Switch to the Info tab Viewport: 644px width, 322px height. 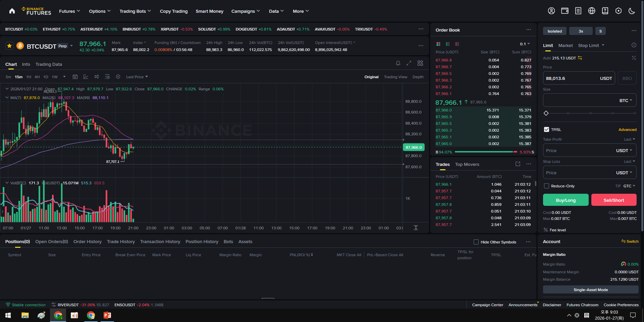[26, 64]
